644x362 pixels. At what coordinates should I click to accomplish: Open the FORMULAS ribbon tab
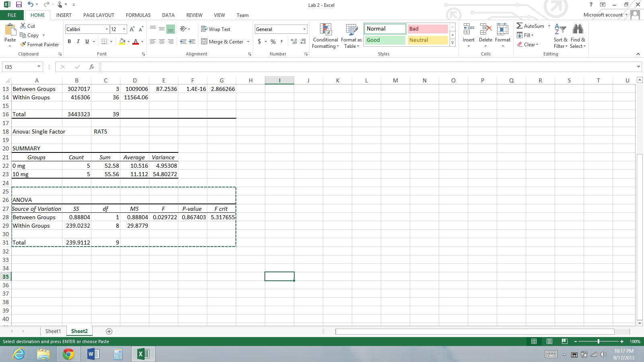138,15
